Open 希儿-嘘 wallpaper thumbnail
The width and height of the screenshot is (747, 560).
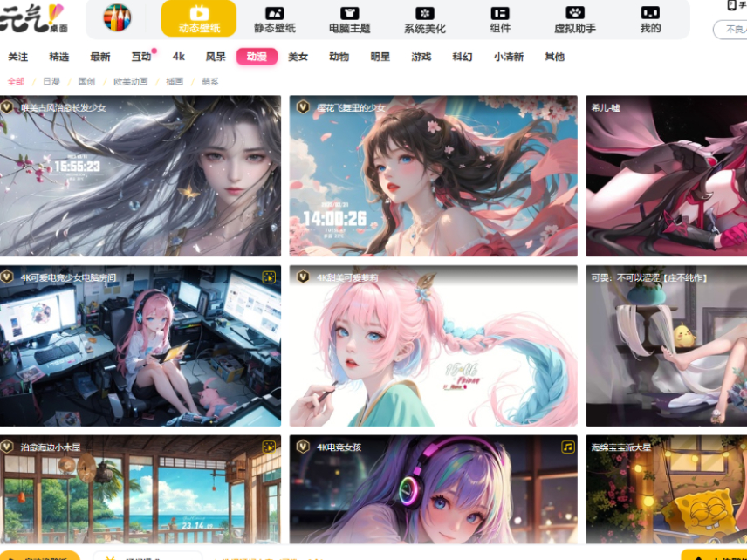[667, 175]
